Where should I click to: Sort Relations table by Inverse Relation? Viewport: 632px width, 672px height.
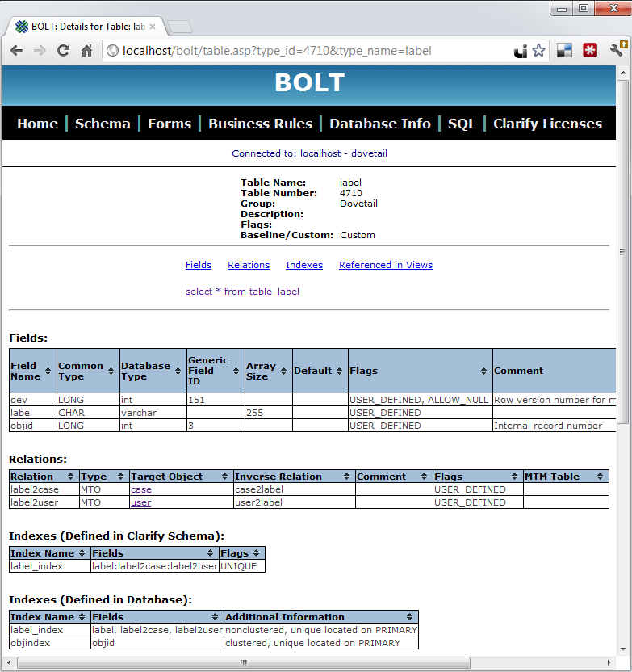click(346, 477)
